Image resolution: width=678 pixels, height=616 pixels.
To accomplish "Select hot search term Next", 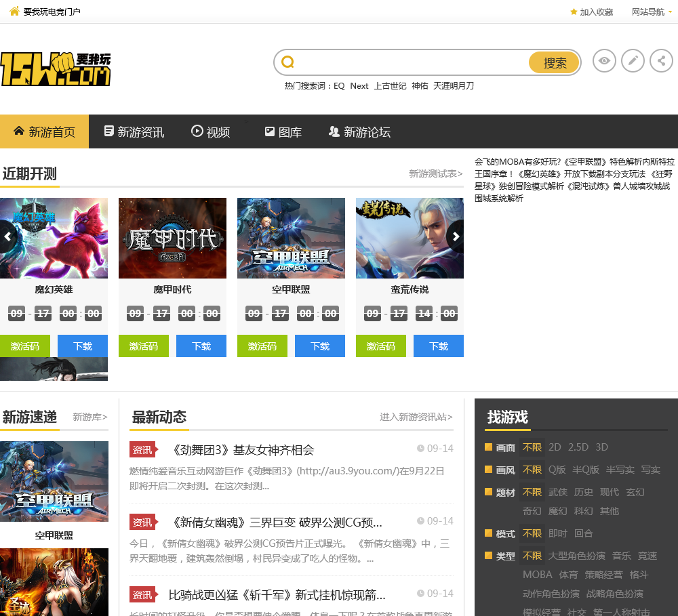I will 359,85.
